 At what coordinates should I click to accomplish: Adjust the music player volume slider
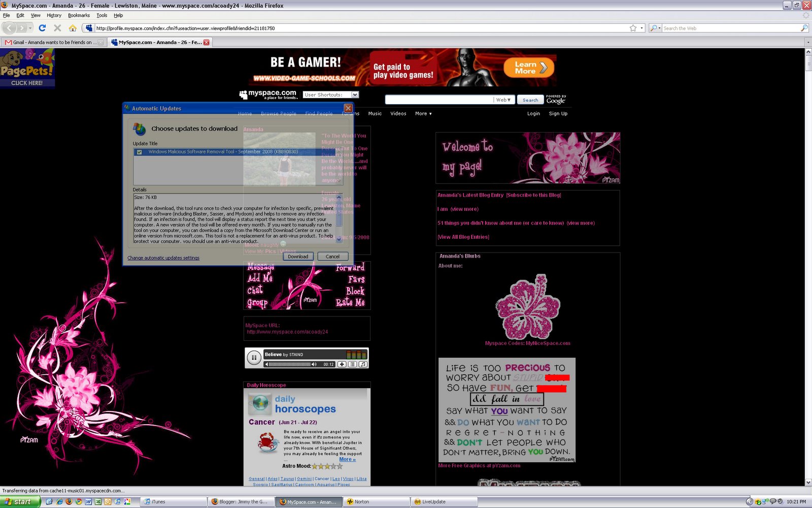[x=289, y=364]
